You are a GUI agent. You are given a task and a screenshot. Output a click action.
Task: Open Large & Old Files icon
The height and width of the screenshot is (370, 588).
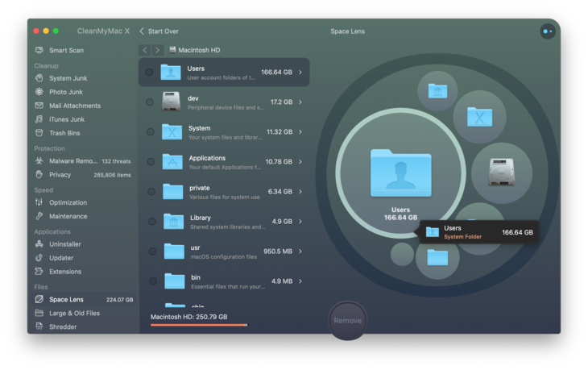coord(39,313)
